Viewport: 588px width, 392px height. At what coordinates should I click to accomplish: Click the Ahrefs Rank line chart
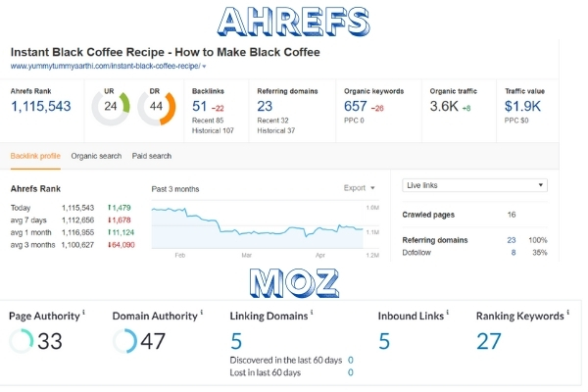257,227
